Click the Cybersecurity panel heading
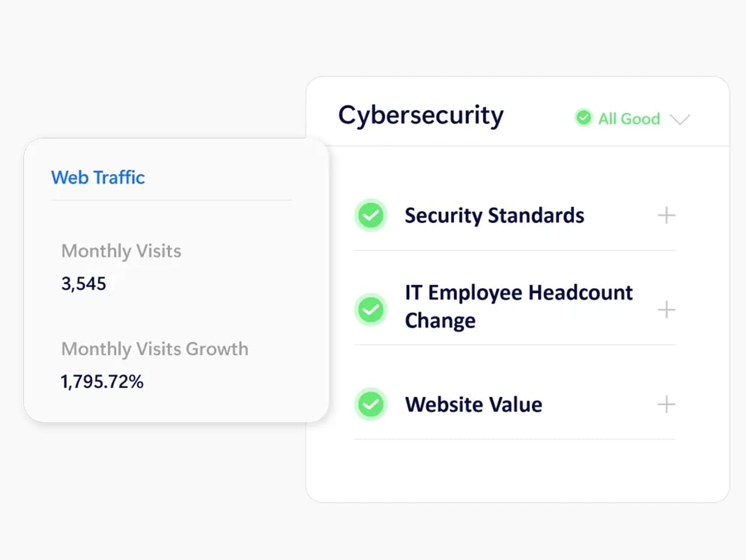The width and height of the screenshot is (746, 560). click(x=420, y=115)
